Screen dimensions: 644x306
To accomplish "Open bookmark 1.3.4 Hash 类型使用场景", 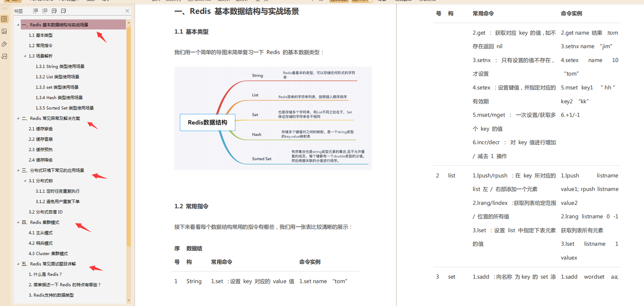I will tap(59, 98).
